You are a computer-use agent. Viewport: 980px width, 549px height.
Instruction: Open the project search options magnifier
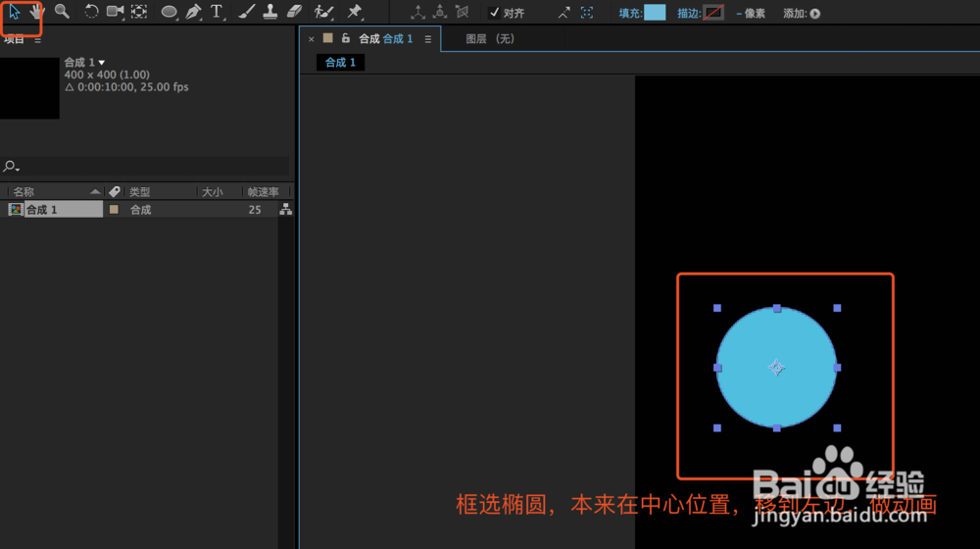tap(11, 167)
